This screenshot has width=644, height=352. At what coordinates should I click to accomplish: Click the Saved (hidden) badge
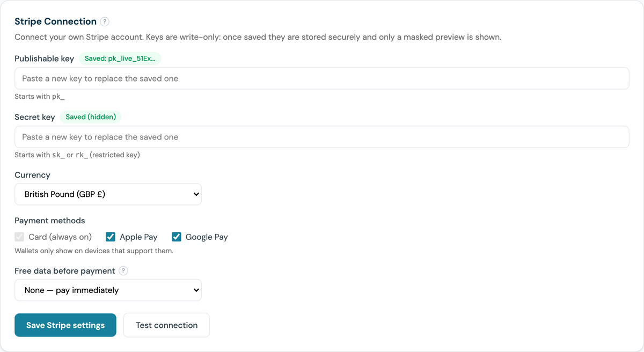(x=91, y=116)
